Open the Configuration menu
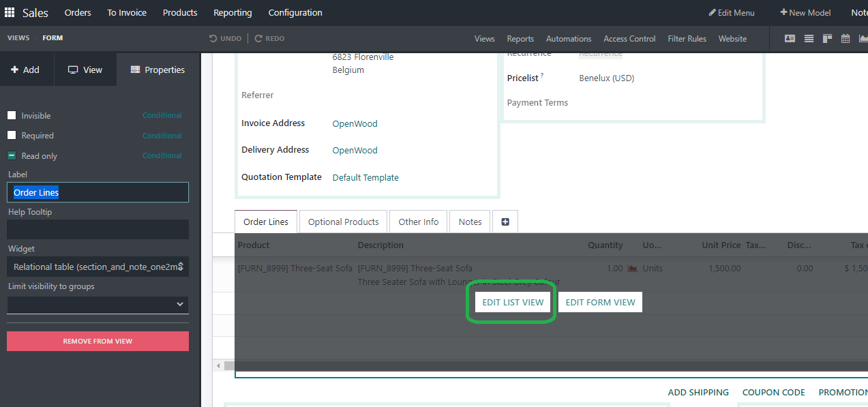This screenshot has width=868, height=407. [295, 13]
